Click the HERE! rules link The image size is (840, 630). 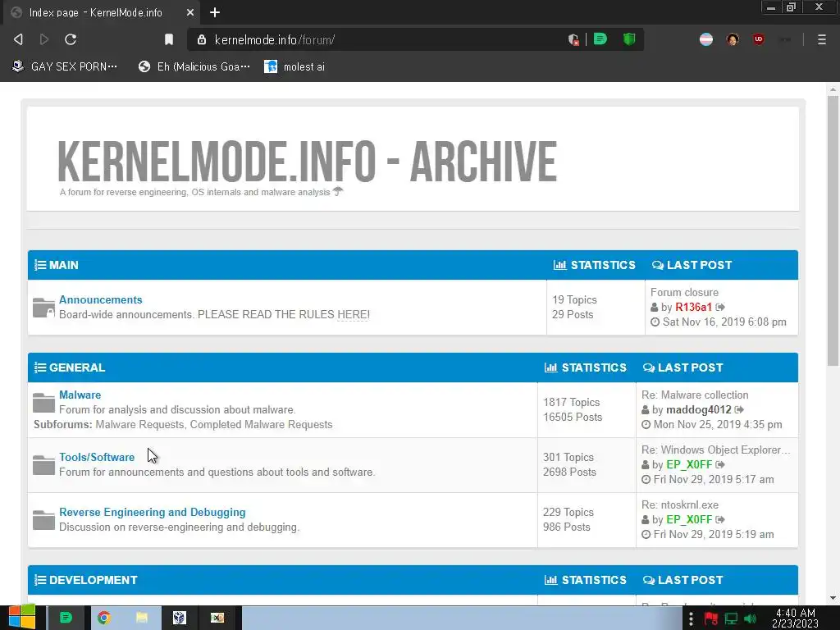point(353,314)
